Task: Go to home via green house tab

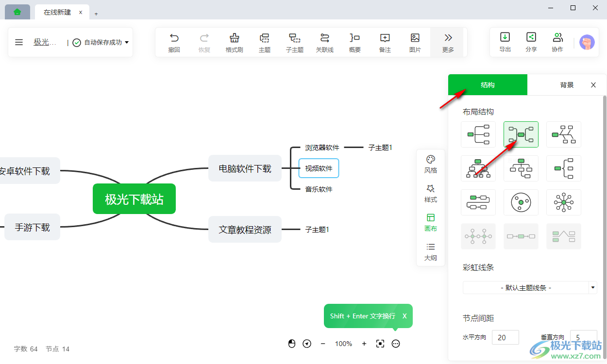Action: 17,12
